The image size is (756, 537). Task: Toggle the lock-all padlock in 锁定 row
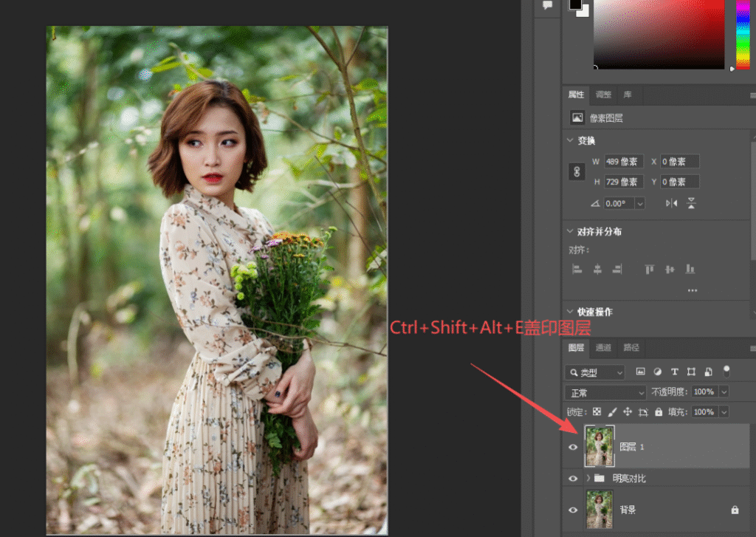659,411
